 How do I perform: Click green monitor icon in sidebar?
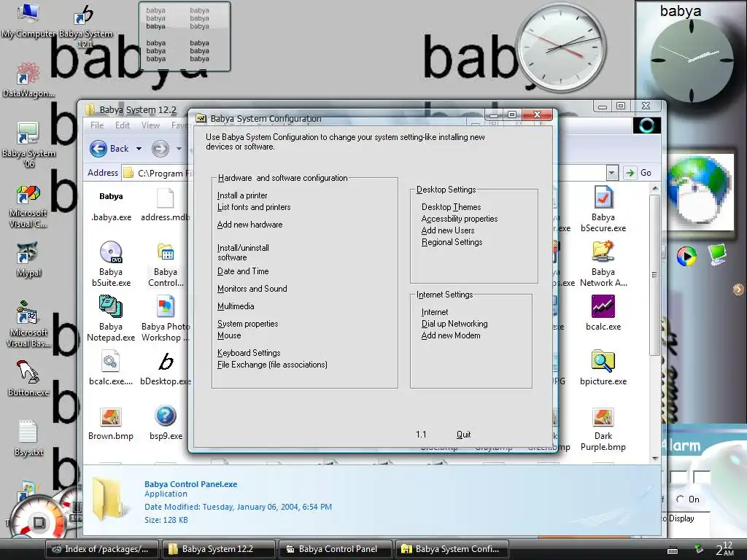716,254
